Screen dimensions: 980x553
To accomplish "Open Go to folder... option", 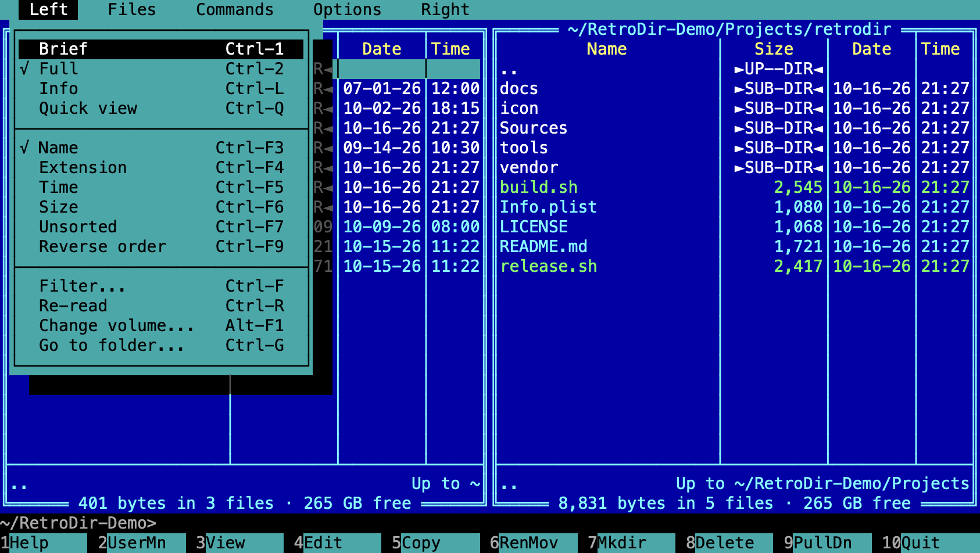I will point(161,346).
